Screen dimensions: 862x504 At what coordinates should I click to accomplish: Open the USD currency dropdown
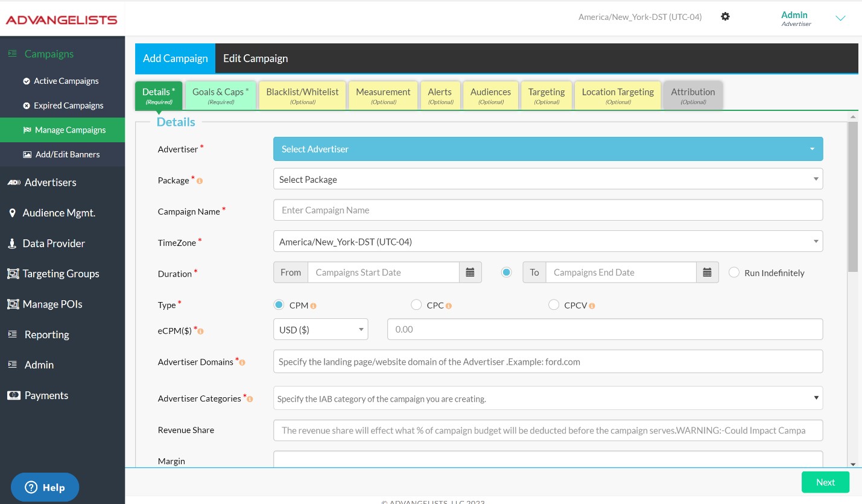[320, 330]
